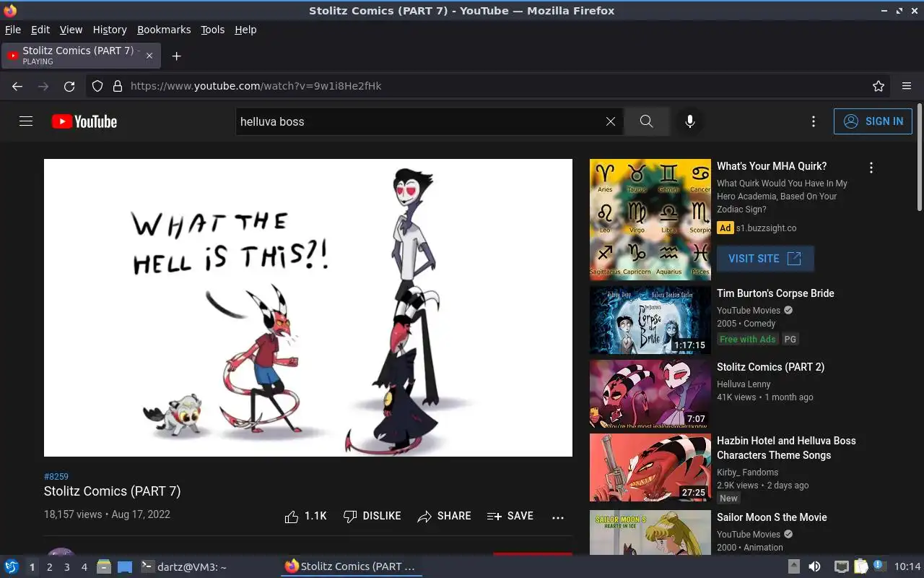View the site security padlock info
Image resolution: width=924 pixels, height=578 pixels.
[x=118, y=86]
